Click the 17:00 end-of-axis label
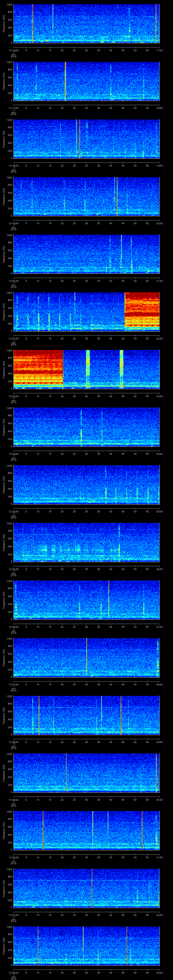Viewport: 173px width, 980px height. pyautogui.click(x=159, y=50)
